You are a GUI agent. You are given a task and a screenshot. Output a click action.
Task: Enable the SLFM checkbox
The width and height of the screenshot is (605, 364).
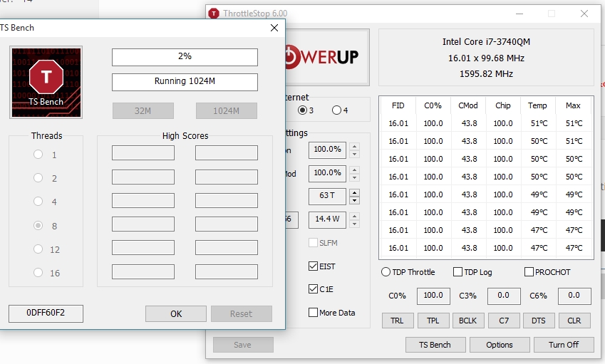tap(313, 242)
